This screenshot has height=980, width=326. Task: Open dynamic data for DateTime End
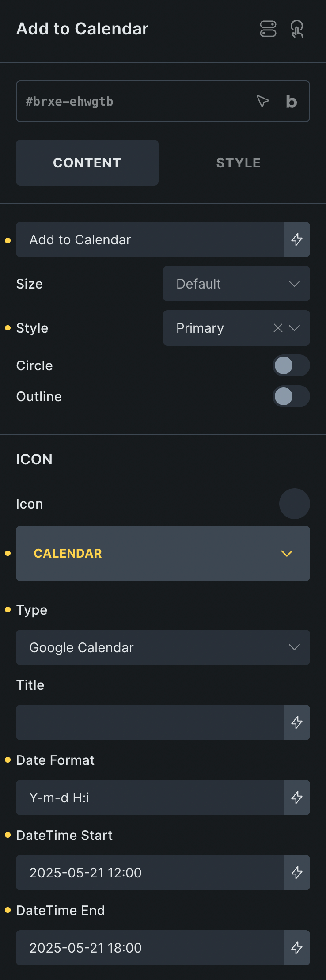coord(296,948)
